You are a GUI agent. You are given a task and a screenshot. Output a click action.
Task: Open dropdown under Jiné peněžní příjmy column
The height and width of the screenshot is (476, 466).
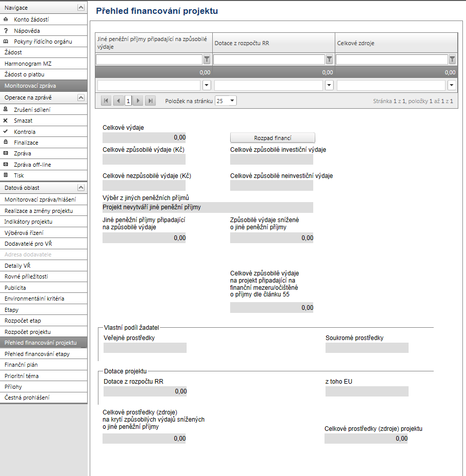coord(207,85)
